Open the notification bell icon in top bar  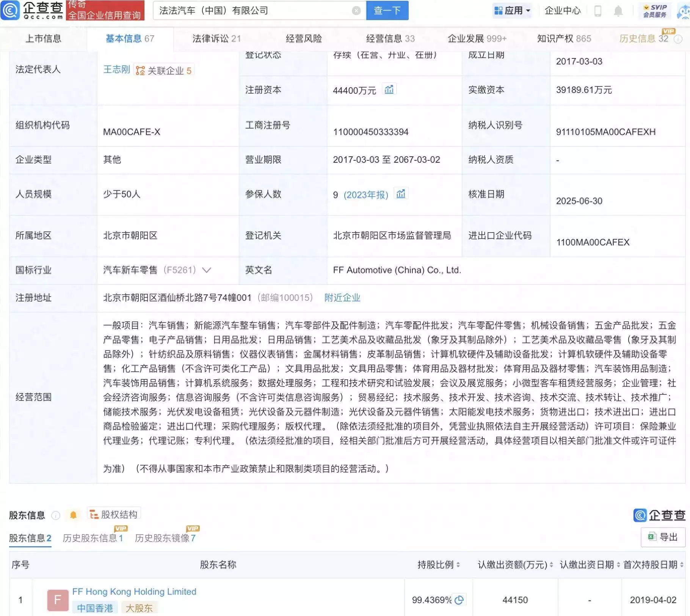[618, 11]
